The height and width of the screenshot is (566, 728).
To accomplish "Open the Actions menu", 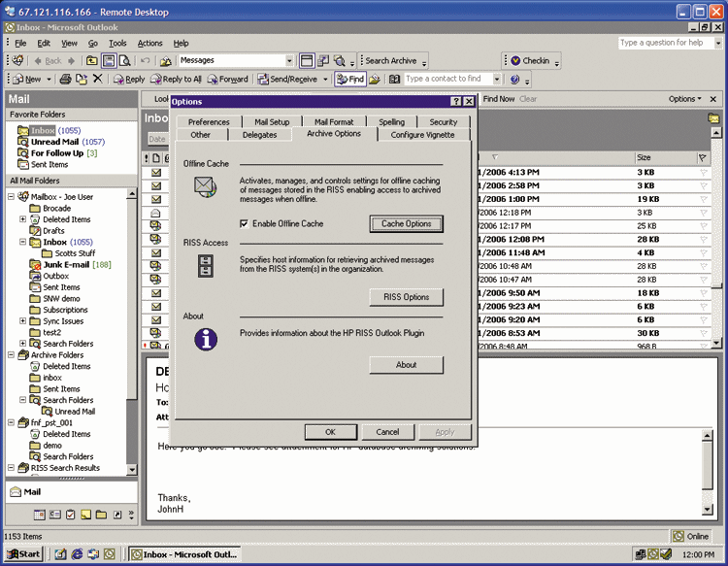I will pyautogui.click(x=149, y=43).
